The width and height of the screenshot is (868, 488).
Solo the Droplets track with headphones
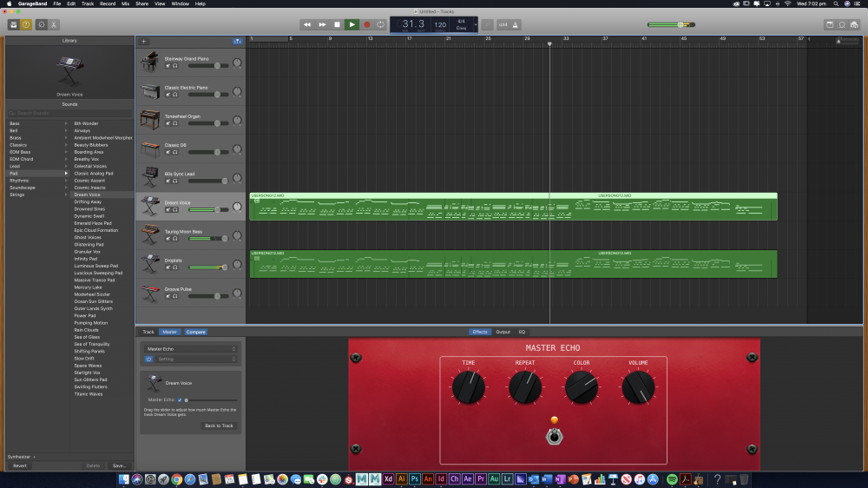pos(175,267)
